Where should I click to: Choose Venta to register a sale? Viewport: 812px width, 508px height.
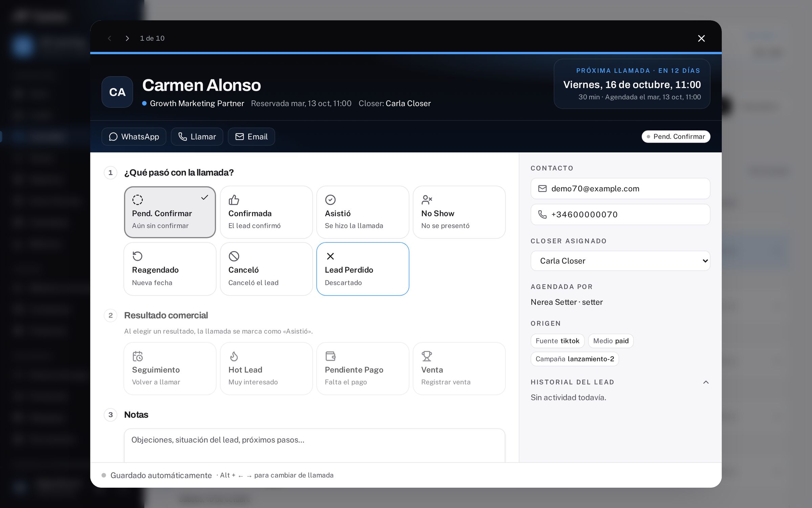(459, 368)
